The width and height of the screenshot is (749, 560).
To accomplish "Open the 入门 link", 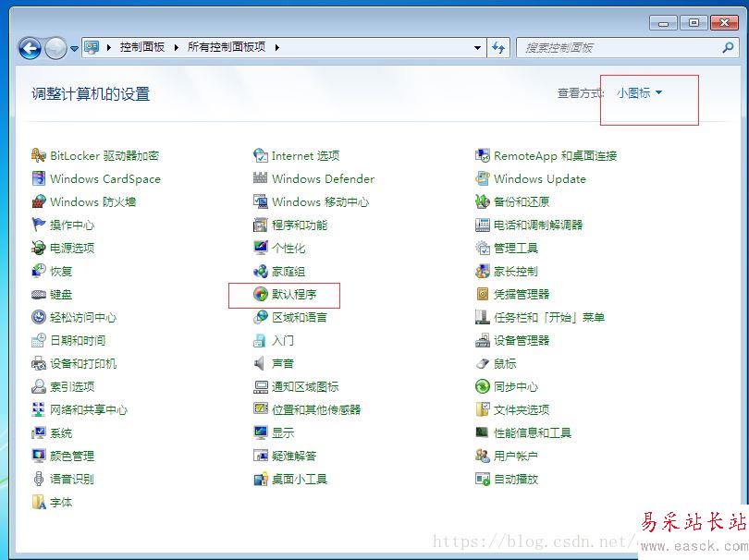I will coord(283,340).
